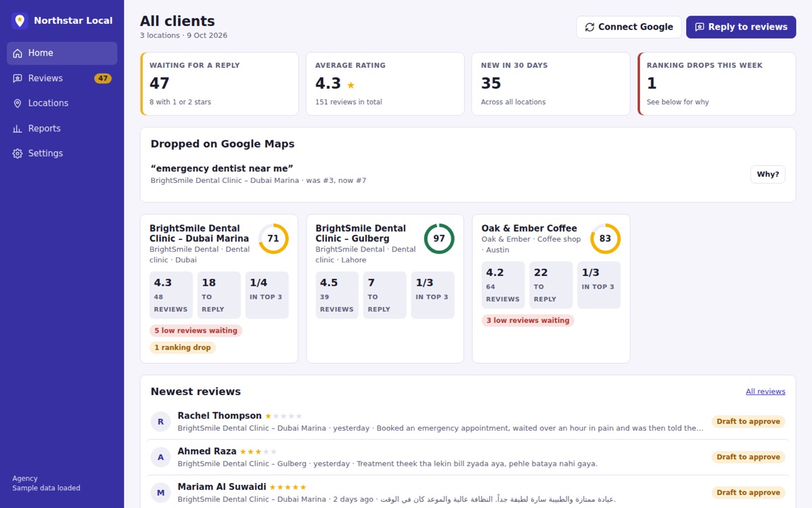Click the 3 low reviews waiting tag
This screenshot has width=812, height=508.
pyautogui.click(x=528, y=320)
